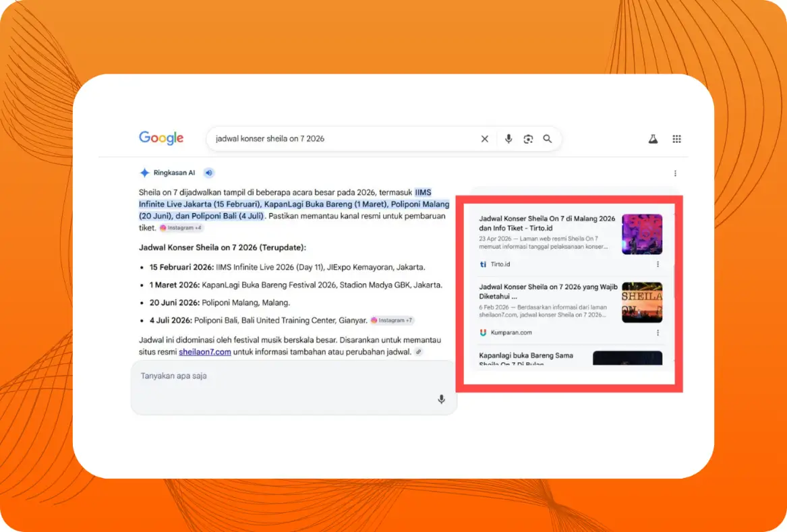Image resolution: width=787 pixels, height=532 pixels.
Task: Click the Ringkasan AI label
Action: click(x=174, y=173)
